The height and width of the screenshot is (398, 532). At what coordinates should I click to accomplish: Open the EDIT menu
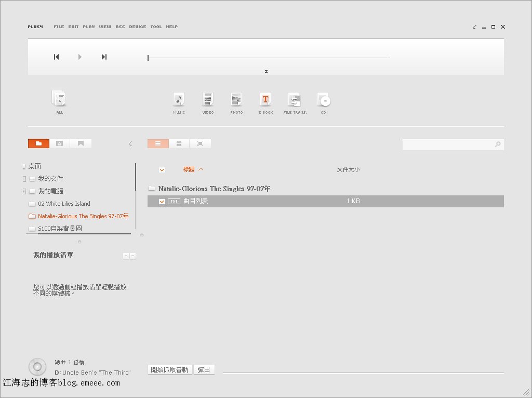[x=73, y=26]
